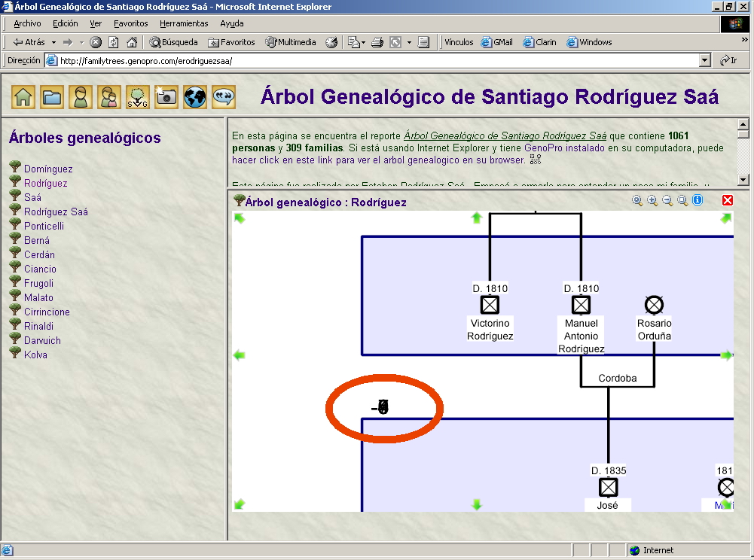Click the blue info icon above the tree
This screenshot has width=754, height=560.
point(698,200)
